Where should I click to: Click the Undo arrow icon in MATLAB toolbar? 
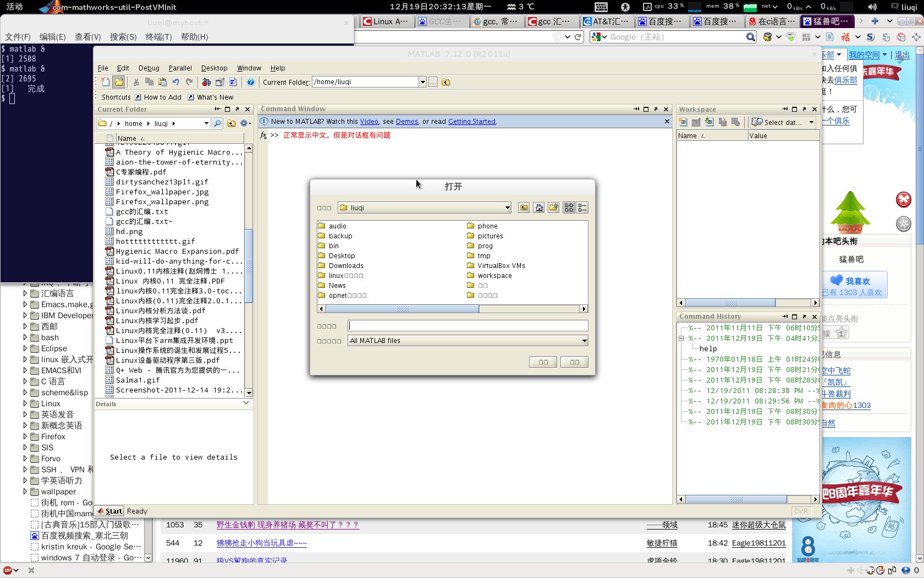click(x=176, y=82)
